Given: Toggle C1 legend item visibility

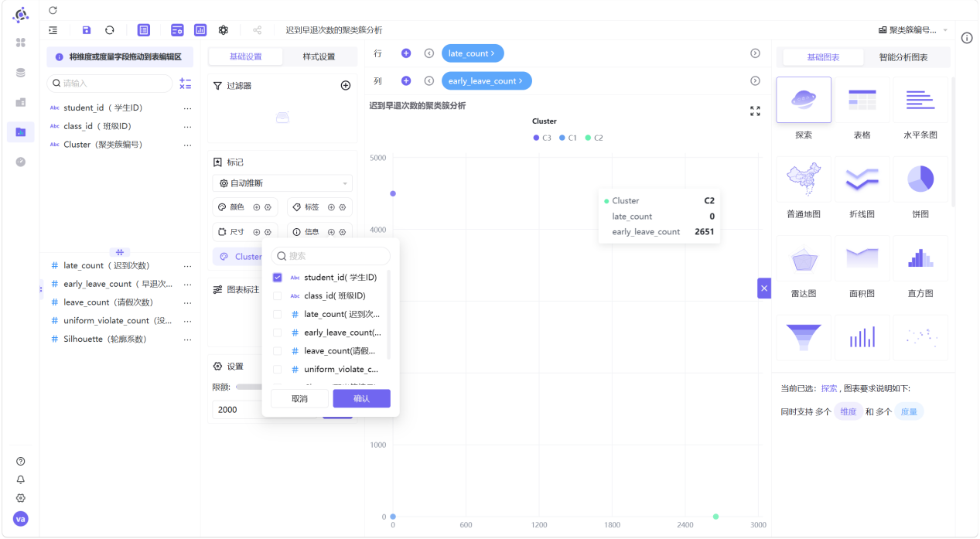Looking at the screenshot, I should [x=568, y=138].
